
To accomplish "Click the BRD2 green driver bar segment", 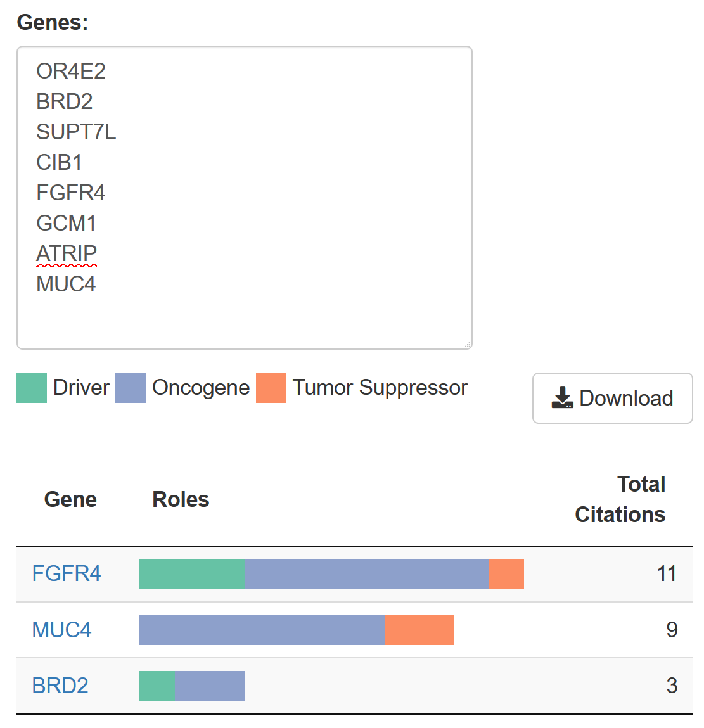I will point(157,686).
